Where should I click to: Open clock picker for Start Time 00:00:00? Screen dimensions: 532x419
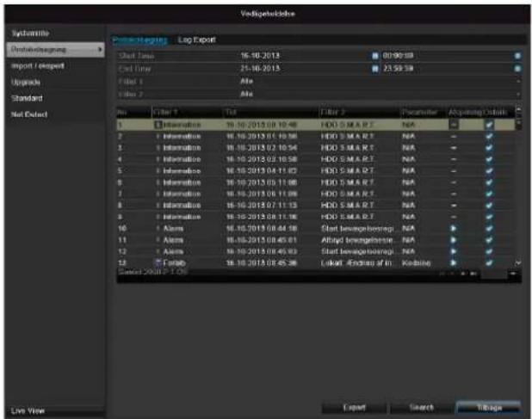(x=517, y=56)
